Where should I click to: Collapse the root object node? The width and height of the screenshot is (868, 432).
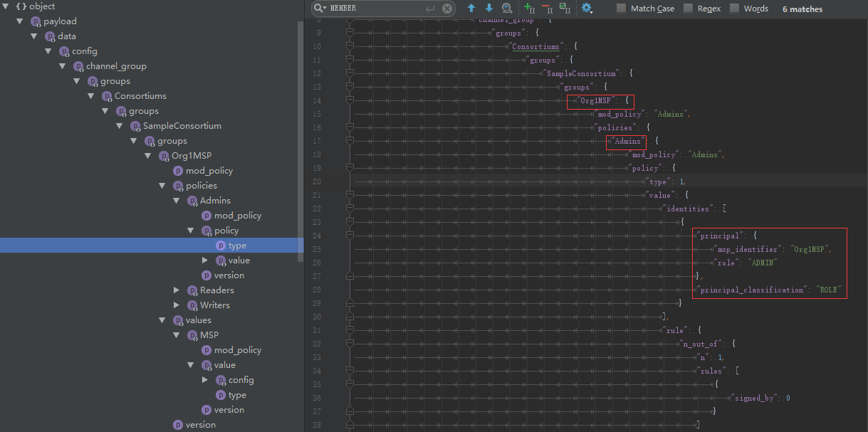pos(6,6)
